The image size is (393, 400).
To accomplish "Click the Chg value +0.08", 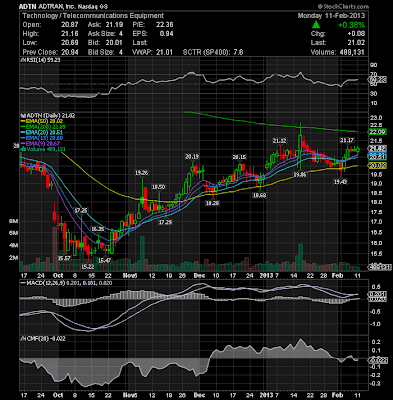I will click(356, 34).
